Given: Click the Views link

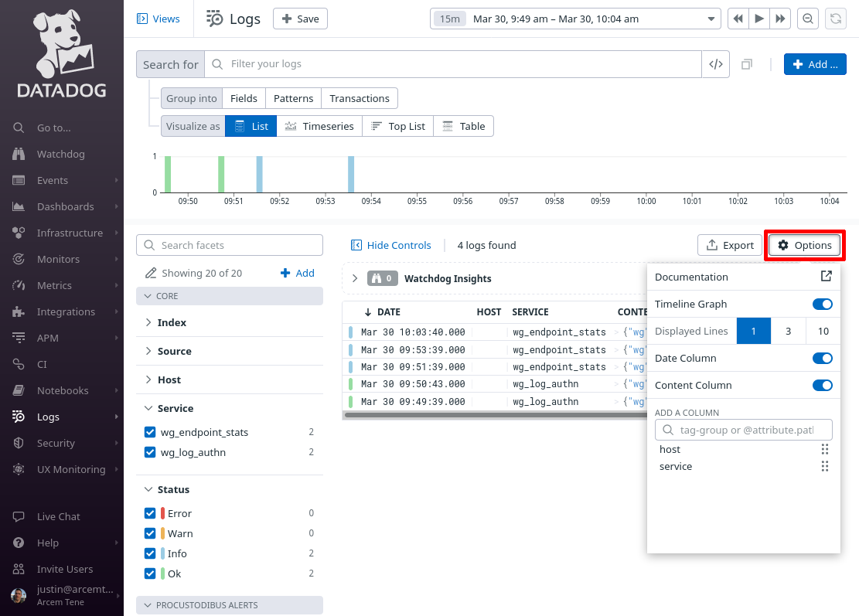Looking at the screenshot, I should tap(159, 19).
